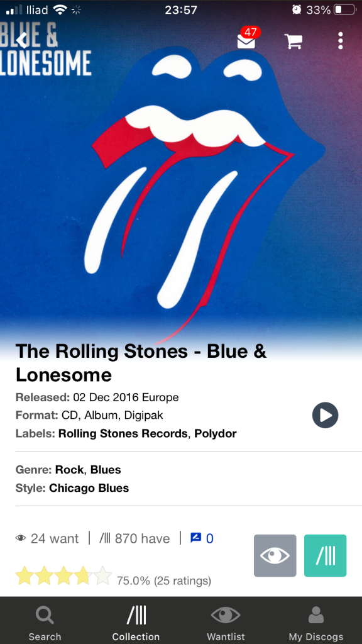Open the shopping cart
This screenshot has width=362, height=644.
click(293, 41)
